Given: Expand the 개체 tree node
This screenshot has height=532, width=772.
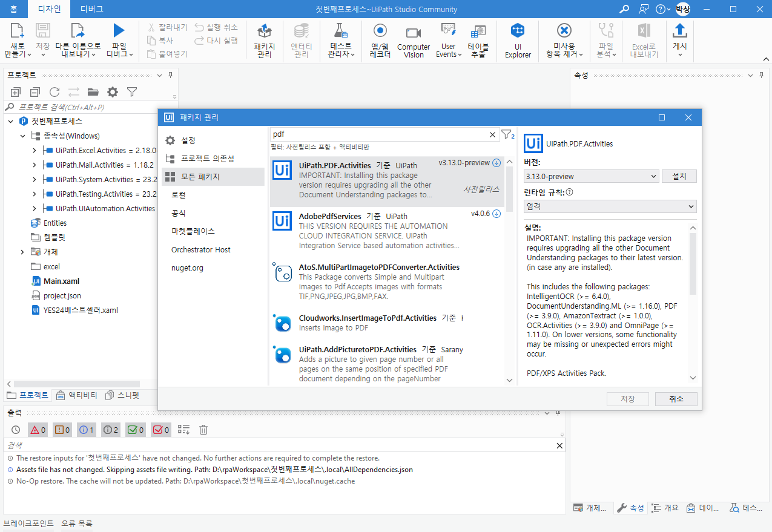Looking at the screenshot, I should point(22,252).
